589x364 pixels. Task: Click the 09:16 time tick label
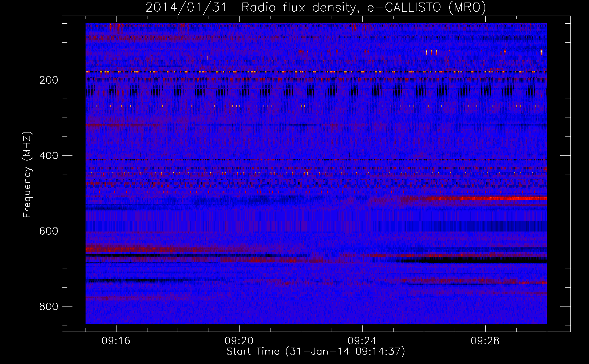click(x=116, y=341)
